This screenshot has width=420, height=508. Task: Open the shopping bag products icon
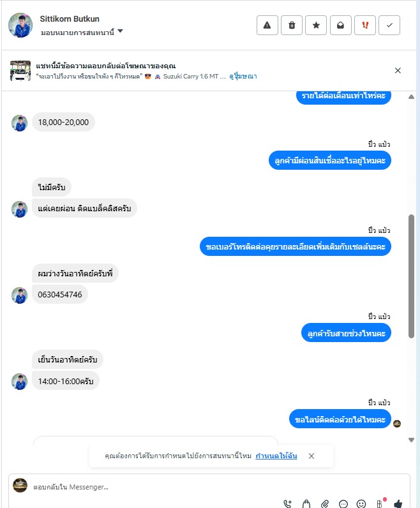[x=306, y=504]
